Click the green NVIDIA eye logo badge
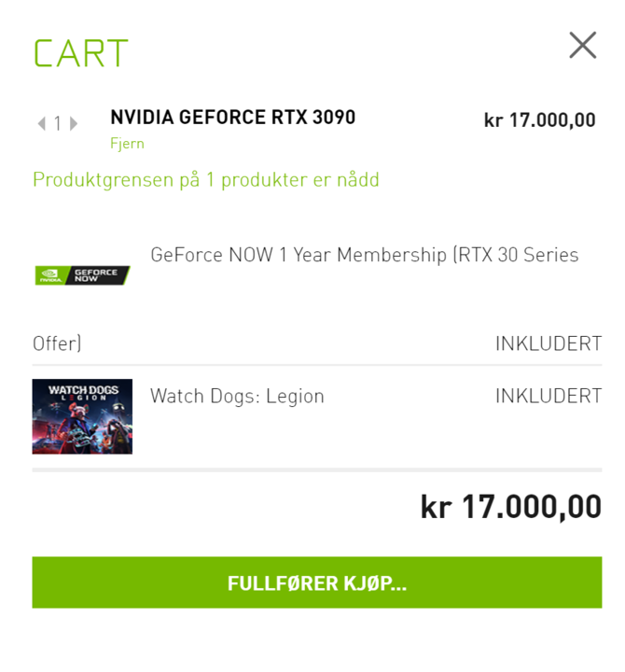This screenshot has width=625, height=672. (x=50, y=275)
